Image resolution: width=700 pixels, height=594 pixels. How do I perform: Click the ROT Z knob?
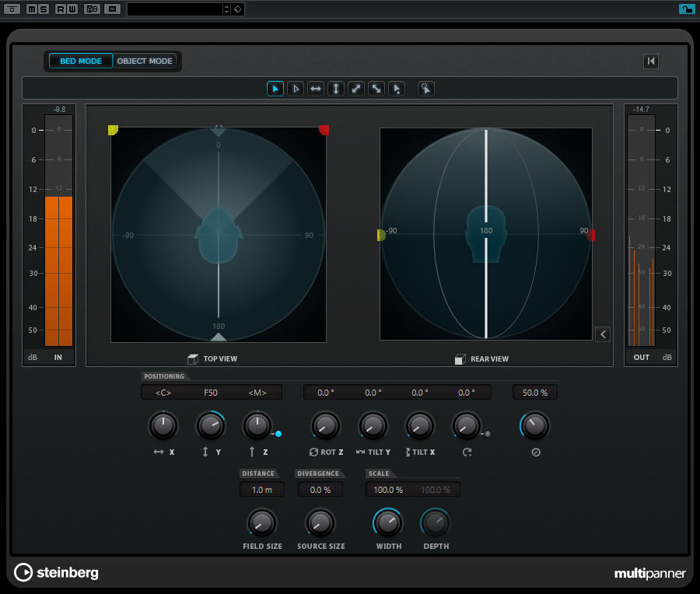(326, 426)
